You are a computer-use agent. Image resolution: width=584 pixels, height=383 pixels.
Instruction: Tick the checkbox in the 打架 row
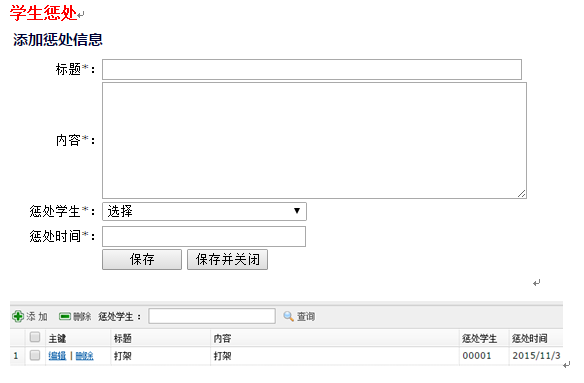click(35, 355)
